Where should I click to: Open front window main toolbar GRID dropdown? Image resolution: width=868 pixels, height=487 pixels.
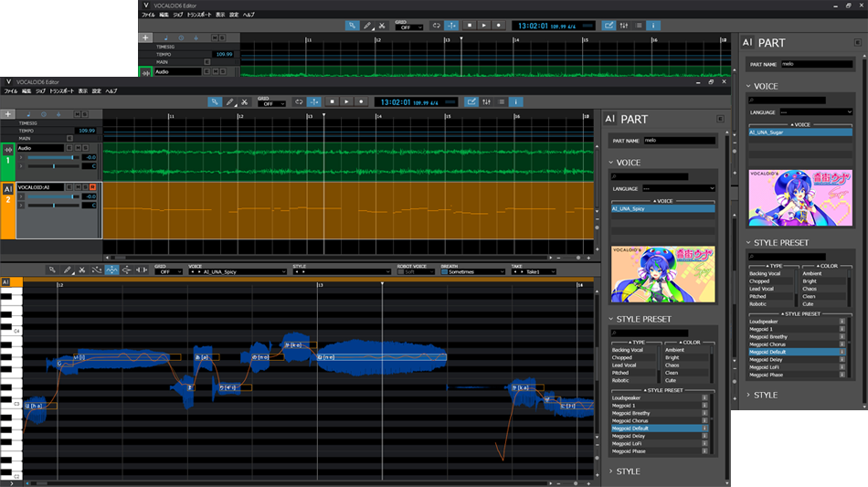pos(271,104)
